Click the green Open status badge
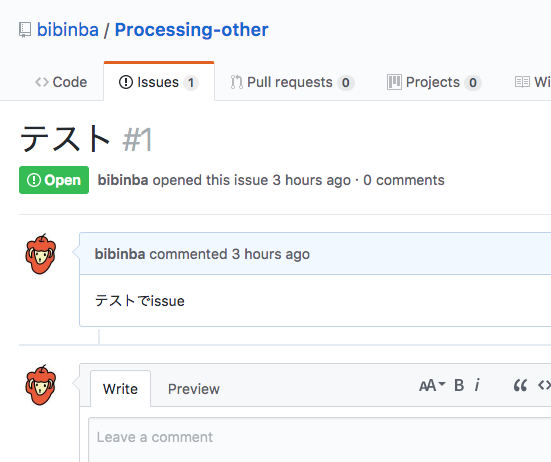 54,180
